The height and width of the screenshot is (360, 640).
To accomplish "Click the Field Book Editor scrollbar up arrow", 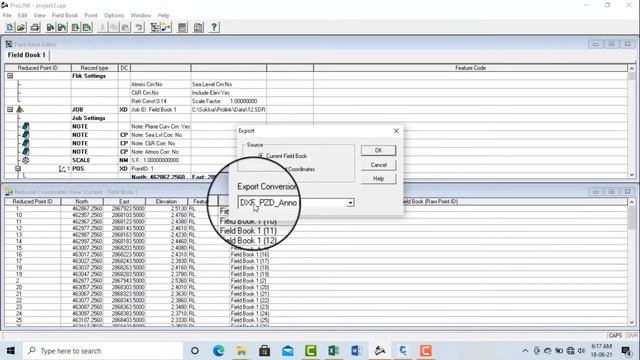I will tap(631, 68).
